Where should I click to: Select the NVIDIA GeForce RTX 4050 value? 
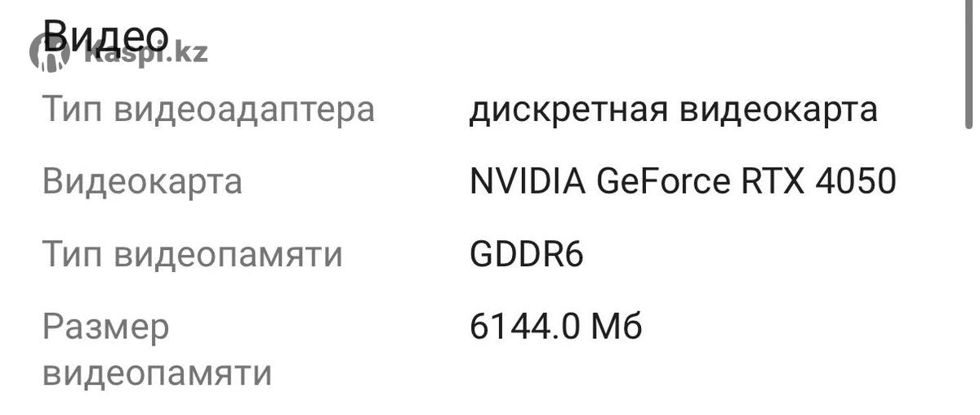pos(683,181)
